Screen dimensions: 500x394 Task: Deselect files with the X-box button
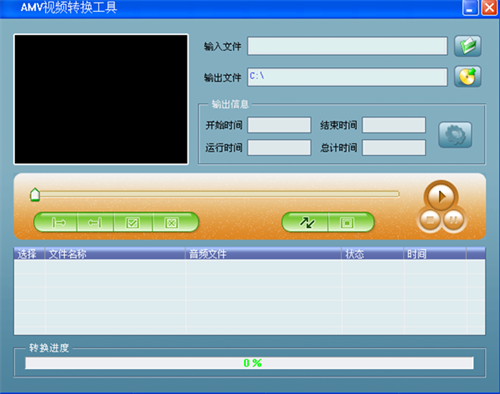(x=173, y=222)
